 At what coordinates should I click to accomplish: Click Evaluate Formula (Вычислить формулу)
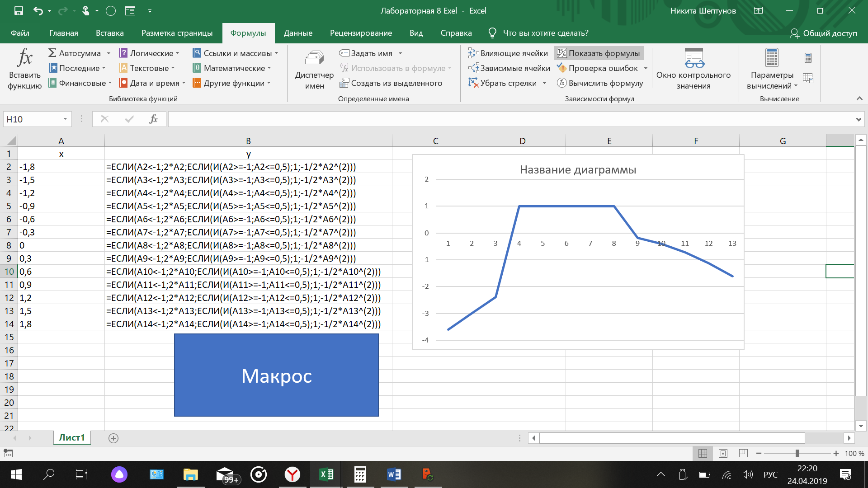click(600, 83)
